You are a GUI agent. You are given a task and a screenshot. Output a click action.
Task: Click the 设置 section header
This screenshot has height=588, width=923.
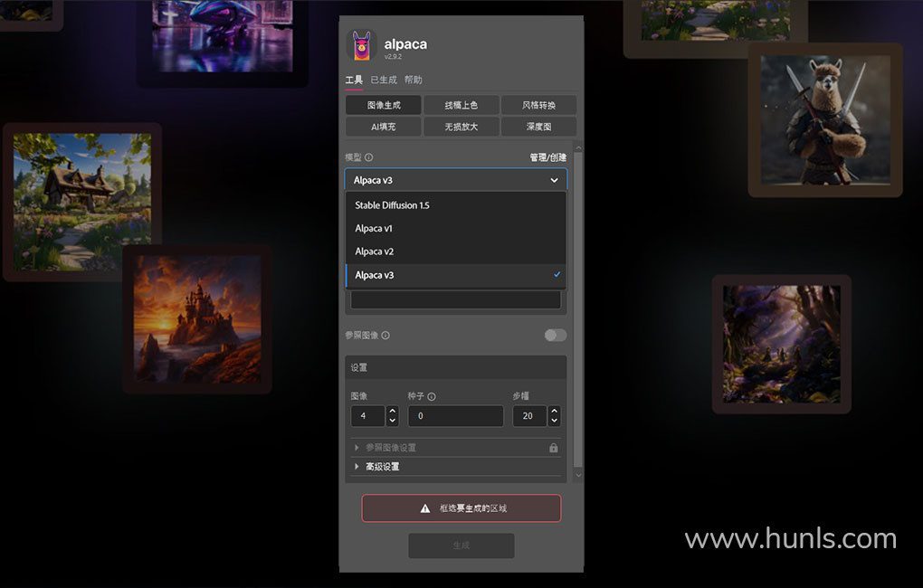tap(455, 367)
